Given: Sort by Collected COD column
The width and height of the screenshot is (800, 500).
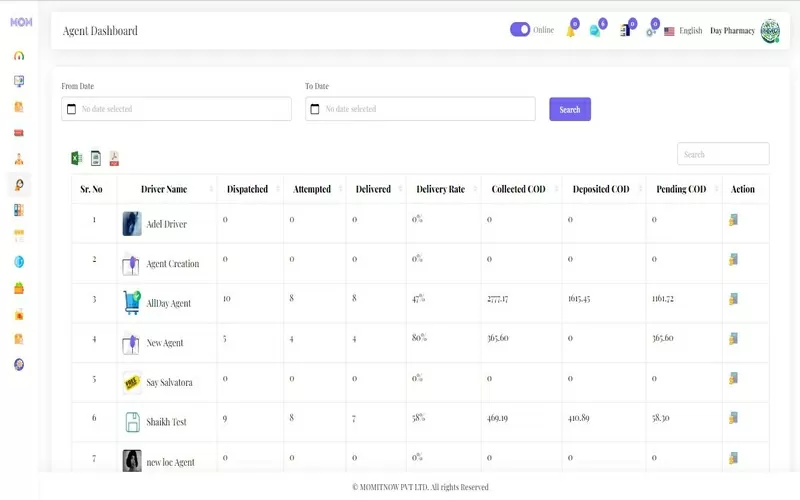Looking at the screenshot, I should click(521, 189).
